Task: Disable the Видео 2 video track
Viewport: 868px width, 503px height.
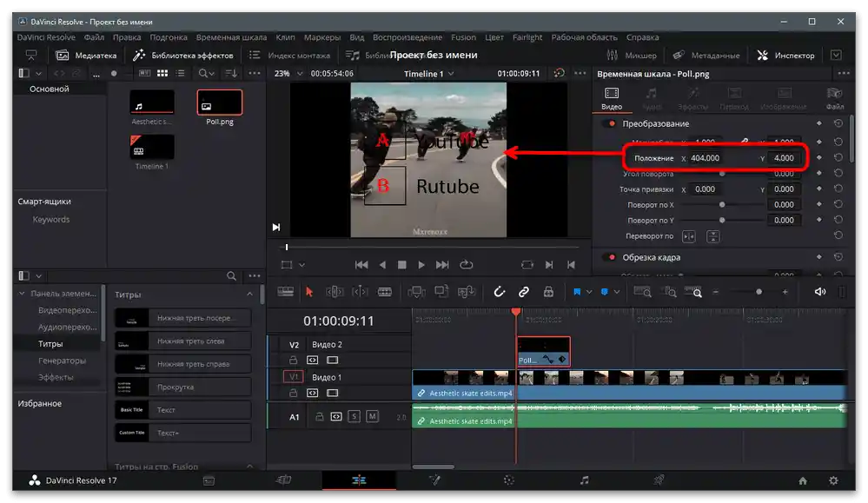Action: 332,361
